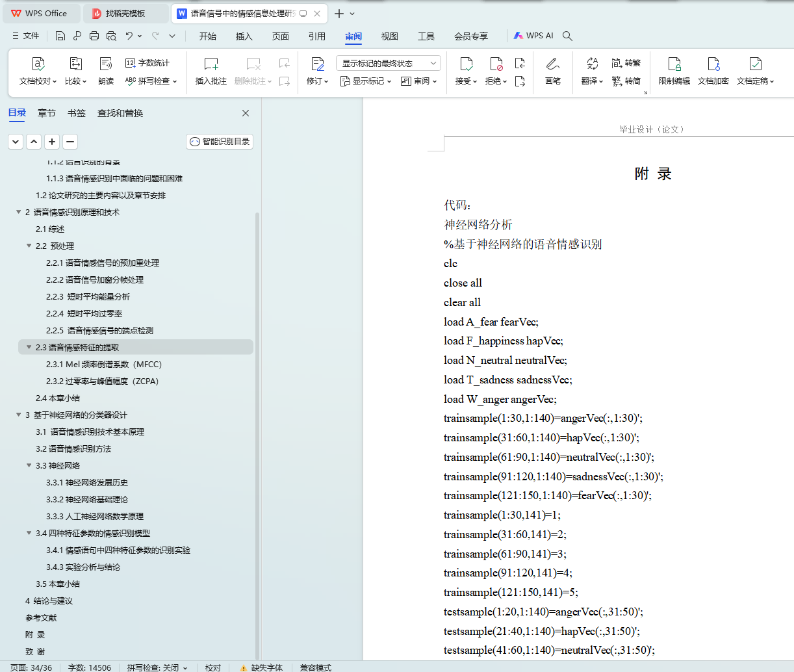Viewport: 794px width, 672px height.
Task: Switch to 书签 tab in navigation pane
Action: coord(77,113)
